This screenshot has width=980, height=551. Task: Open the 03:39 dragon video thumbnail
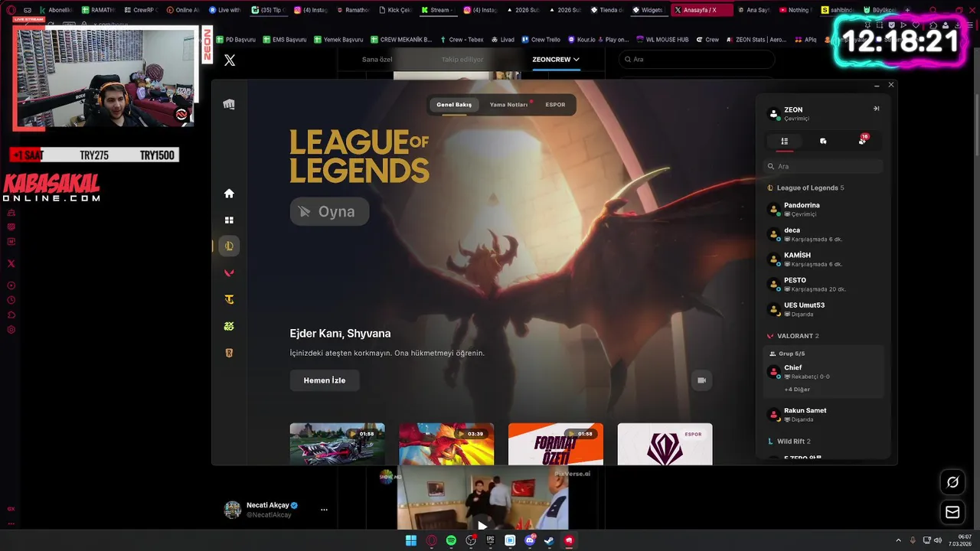pos(446,445)
